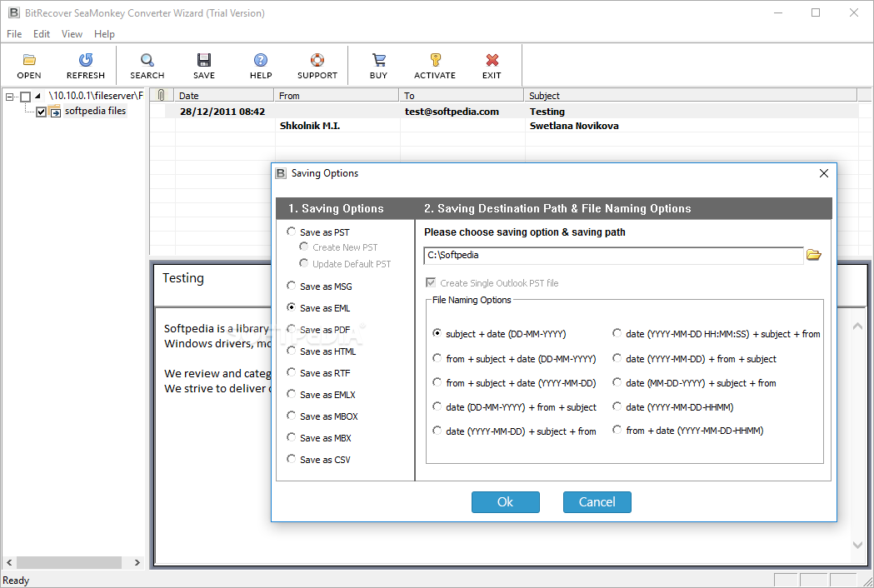874x588 pixels.
Task: Select softpedia files tree item
Action: click(x=95, y=111)
